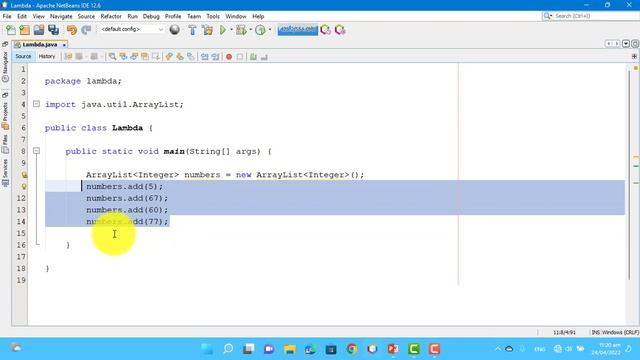640x360 pixels.
Task: Clean and Build project icon
Action: point(207,30)
